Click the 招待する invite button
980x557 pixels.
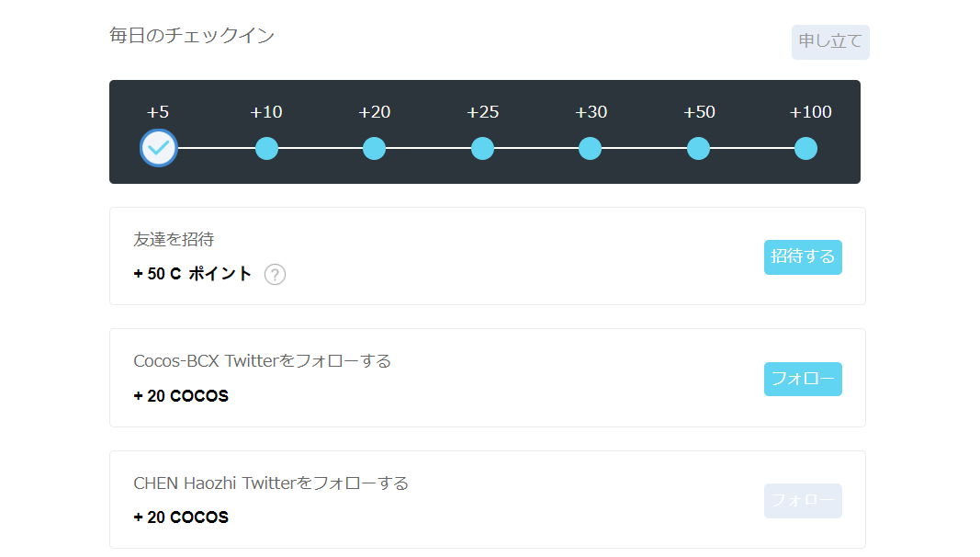(803, 257)
